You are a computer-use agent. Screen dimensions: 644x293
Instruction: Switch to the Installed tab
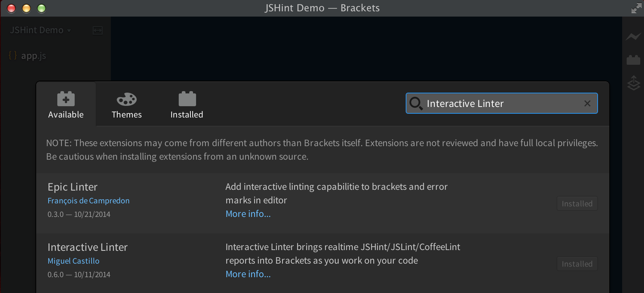click(x=187, y=105)
